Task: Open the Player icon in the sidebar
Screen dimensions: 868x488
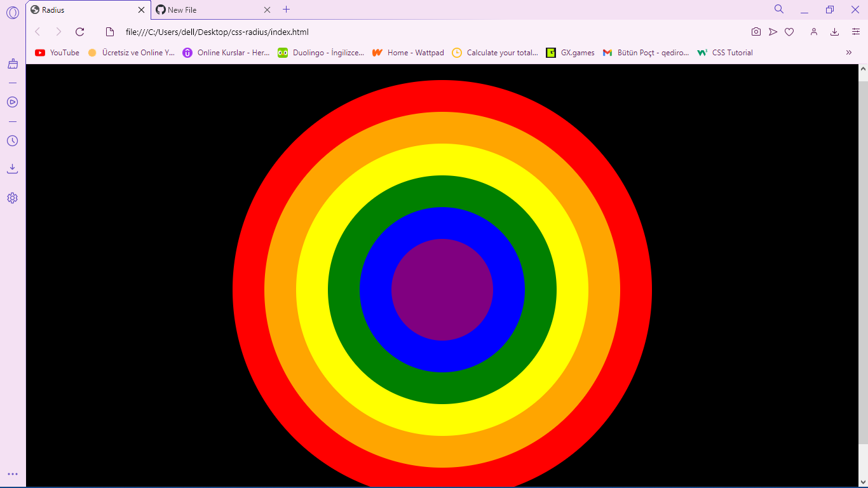Action: pos(13,102)
